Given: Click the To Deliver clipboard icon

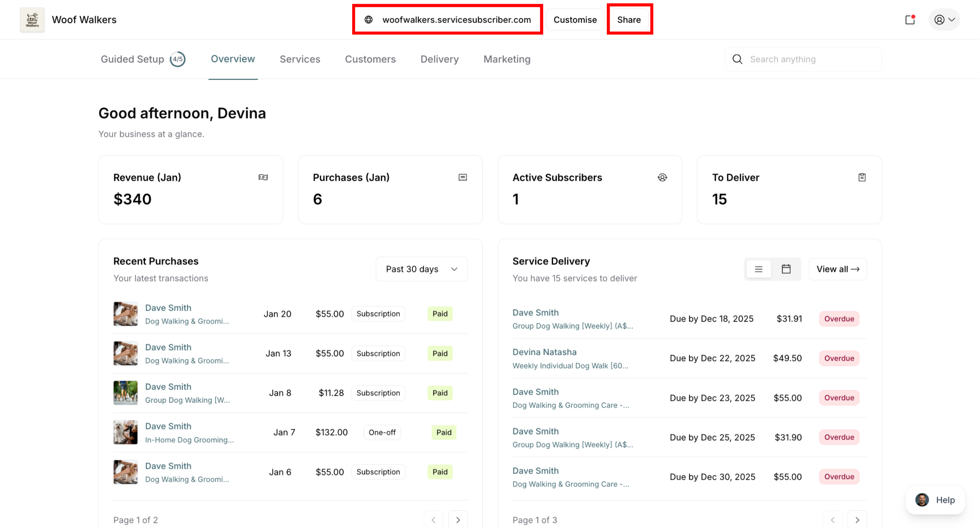Looking at the screenshot, I should point(862,178).
